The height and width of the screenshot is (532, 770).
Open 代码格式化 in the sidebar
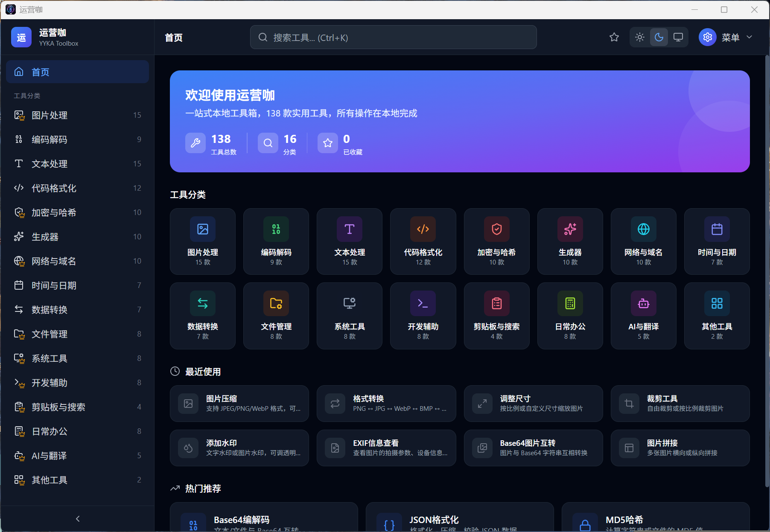(x=77, y=188)
